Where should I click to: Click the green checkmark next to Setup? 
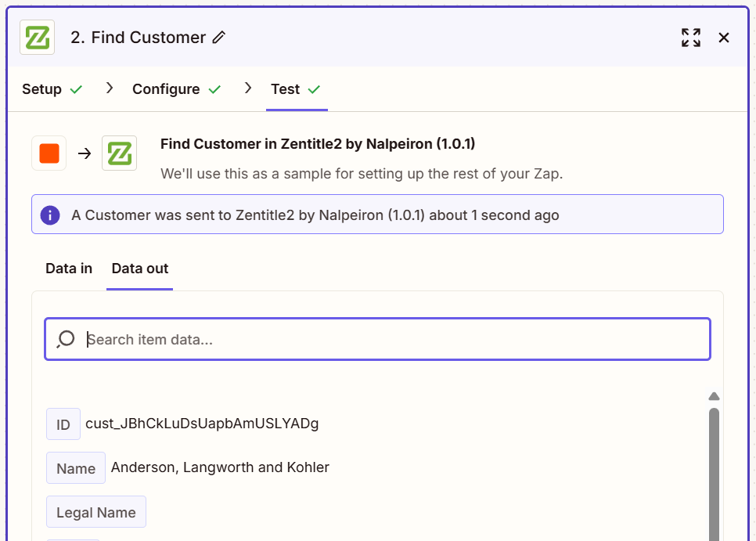[x=76, y=90]
